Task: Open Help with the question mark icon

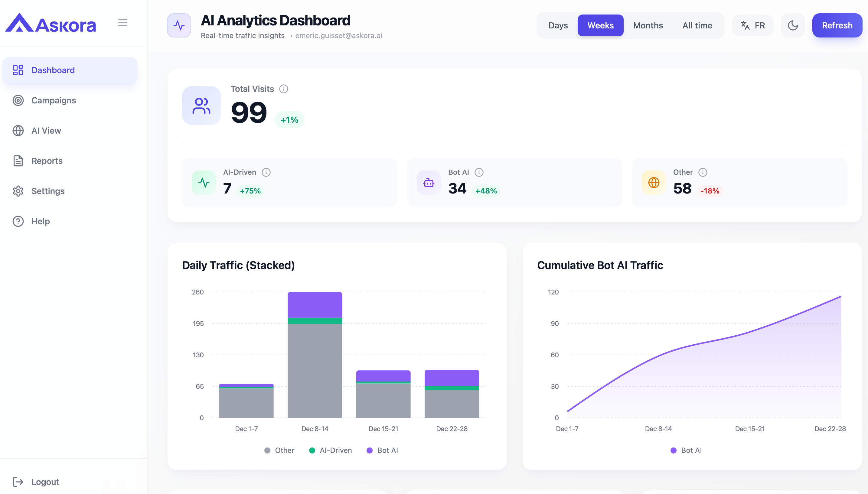Action: pyautogui.click(x=18, y=221)
